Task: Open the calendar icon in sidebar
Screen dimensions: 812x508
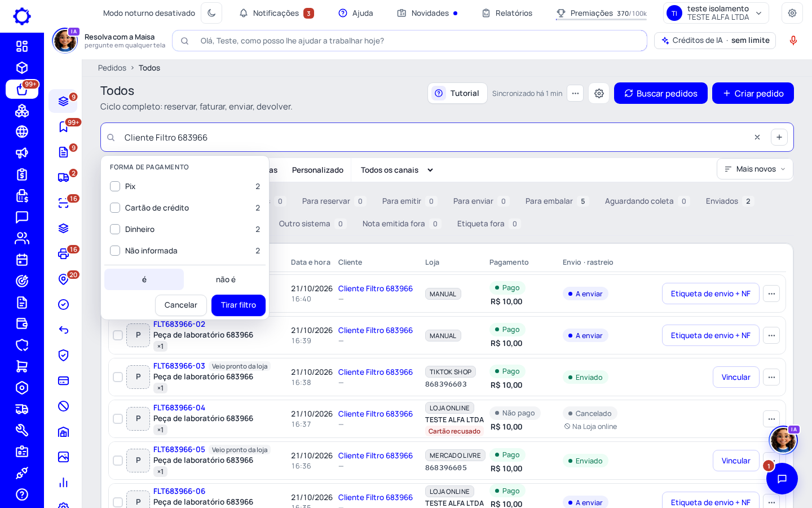Action: tap(22, 260)
